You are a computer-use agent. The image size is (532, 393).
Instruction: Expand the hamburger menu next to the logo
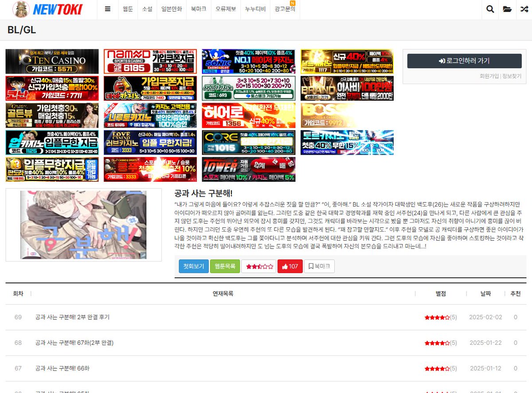click(107, 9)
